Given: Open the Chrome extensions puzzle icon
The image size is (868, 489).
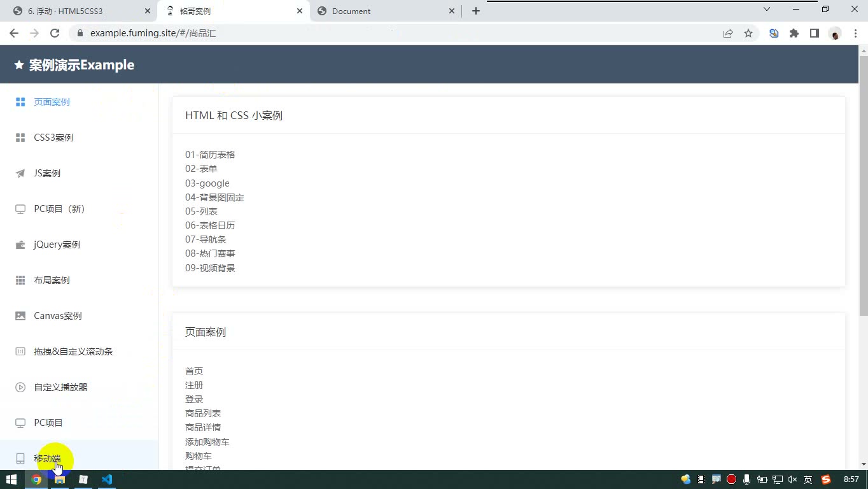Looking at the screenshot, I should click(794, 33).
